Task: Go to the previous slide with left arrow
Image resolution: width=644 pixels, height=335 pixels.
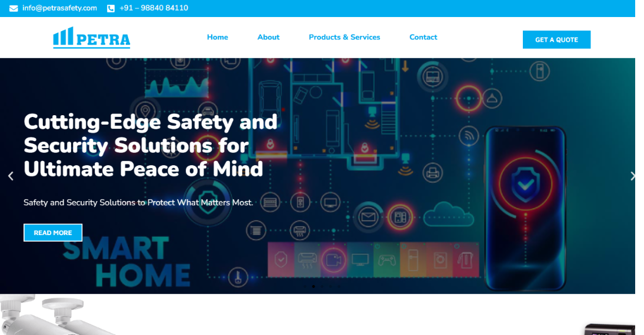Action: (x=11, y=176)
